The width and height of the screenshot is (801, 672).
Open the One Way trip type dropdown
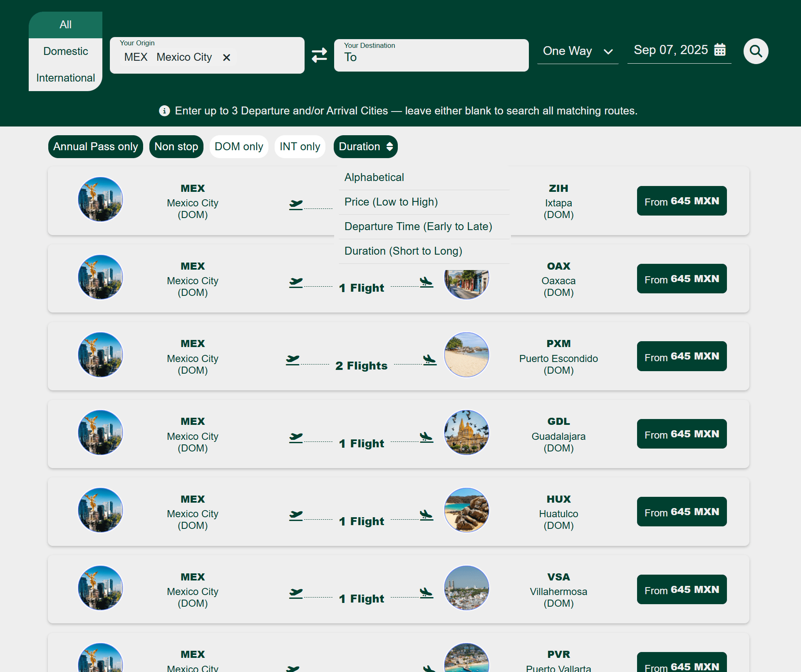(577, 51)
